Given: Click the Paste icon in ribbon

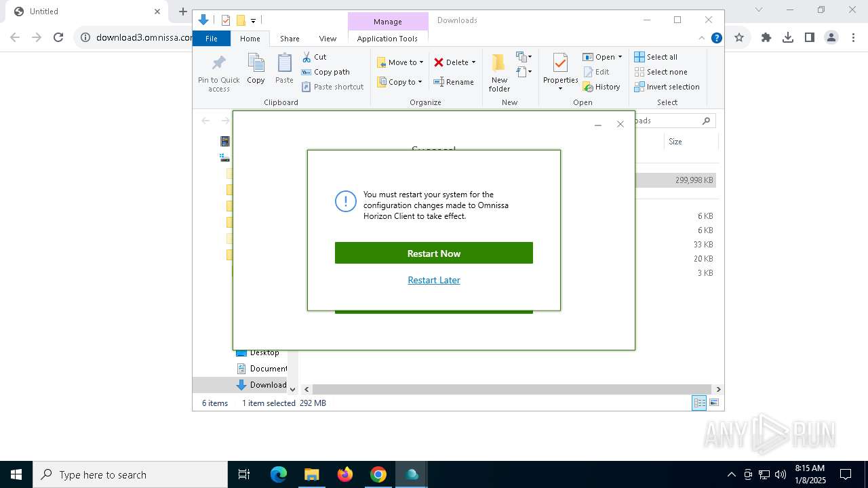Looking at the screenshot, I should tap(284, 63).
